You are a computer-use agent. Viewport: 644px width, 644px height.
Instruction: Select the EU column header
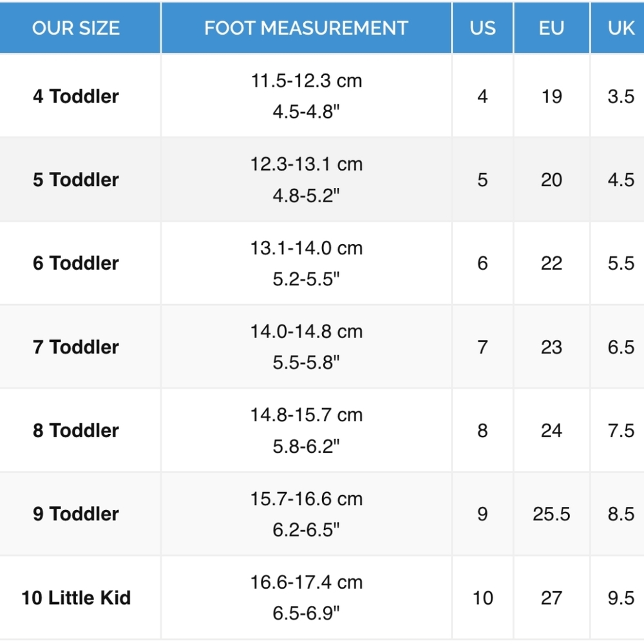pos(552,28)
